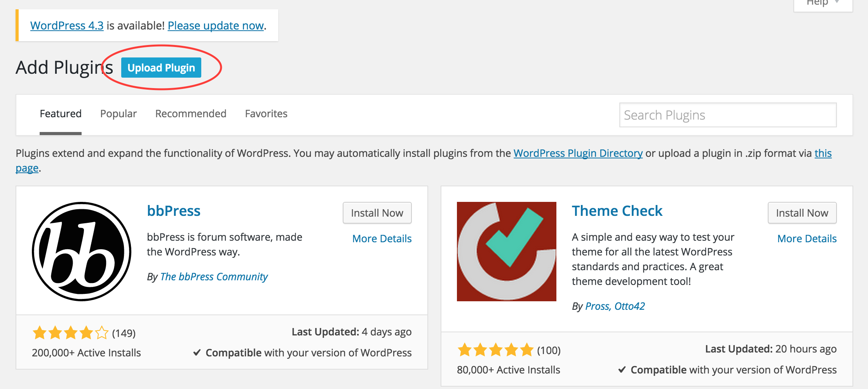
Task: Open The bbPress Community author link
Action: click(214, 277)
